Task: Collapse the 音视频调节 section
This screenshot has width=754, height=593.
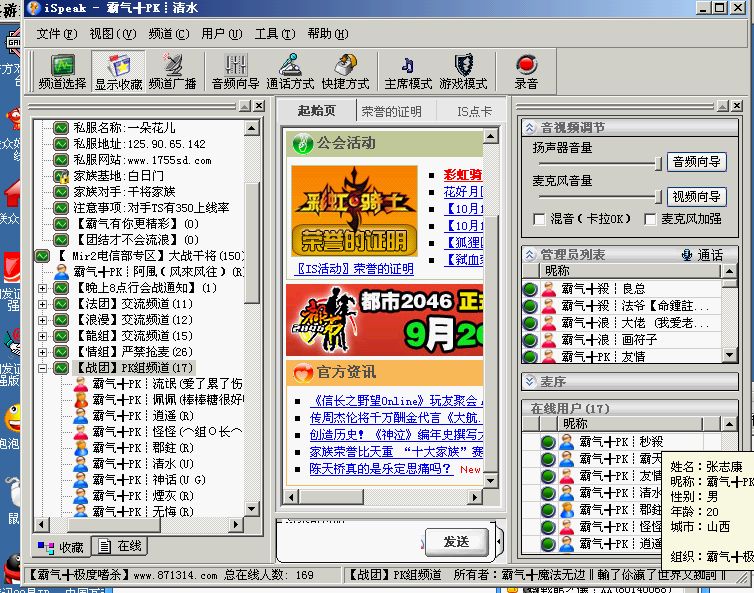Action: 529,127
